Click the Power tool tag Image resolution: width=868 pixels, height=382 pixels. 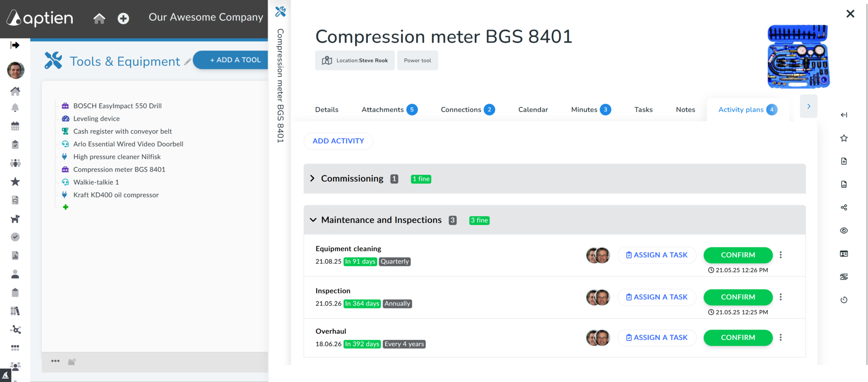417,60
